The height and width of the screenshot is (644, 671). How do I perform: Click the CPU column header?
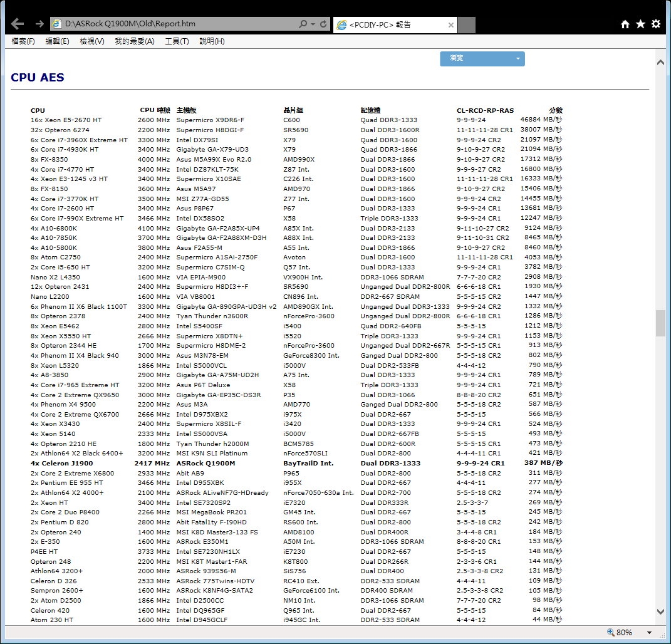38,110
